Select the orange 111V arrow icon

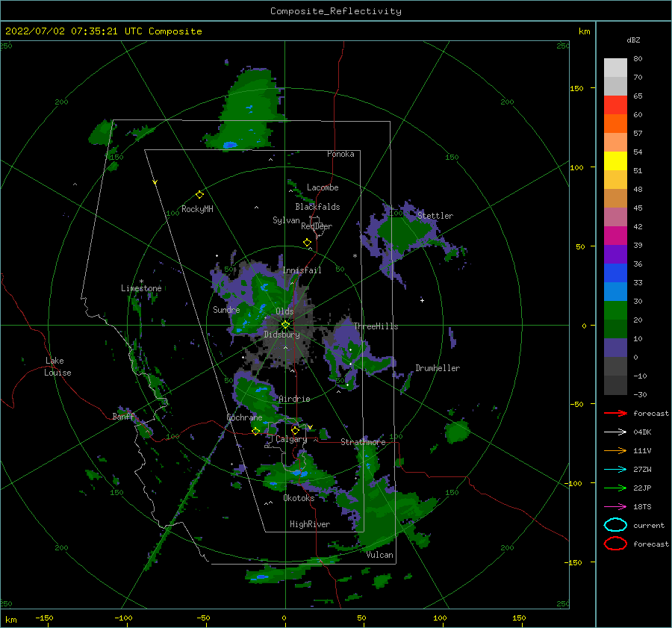pyautogui.click(x=615, y=450)
